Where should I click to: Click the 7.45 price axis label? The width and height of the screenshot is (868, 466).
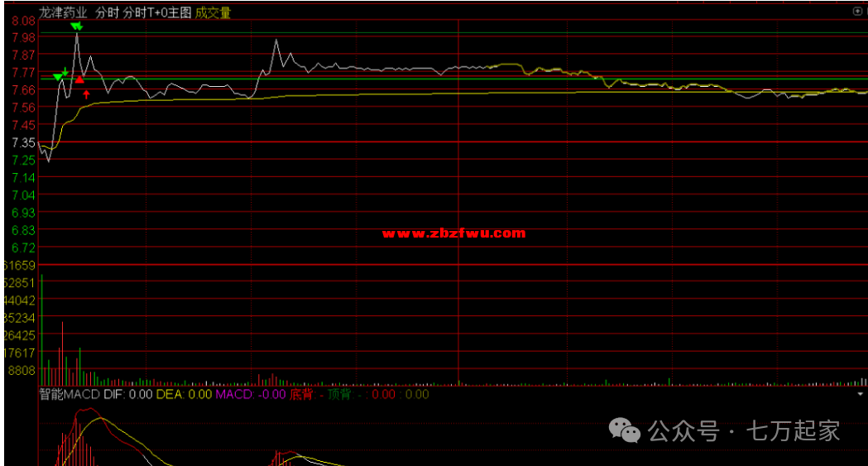pyautogui.click(x=24, y=125)
